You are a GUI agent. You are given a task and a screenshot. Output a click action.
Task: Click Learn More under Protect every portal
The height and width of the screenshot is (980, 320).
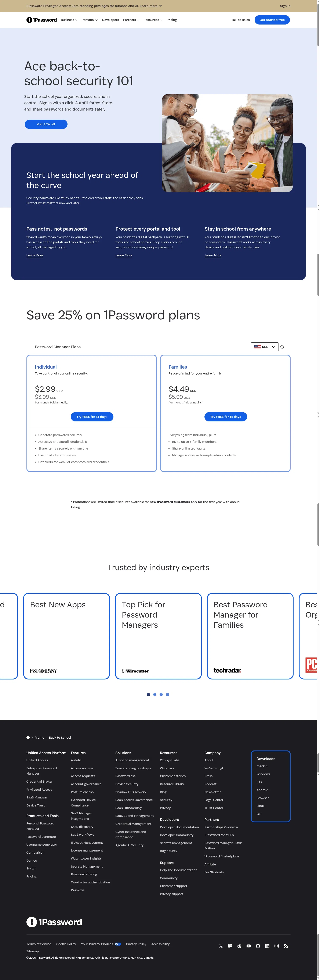(x=124, y=255)
